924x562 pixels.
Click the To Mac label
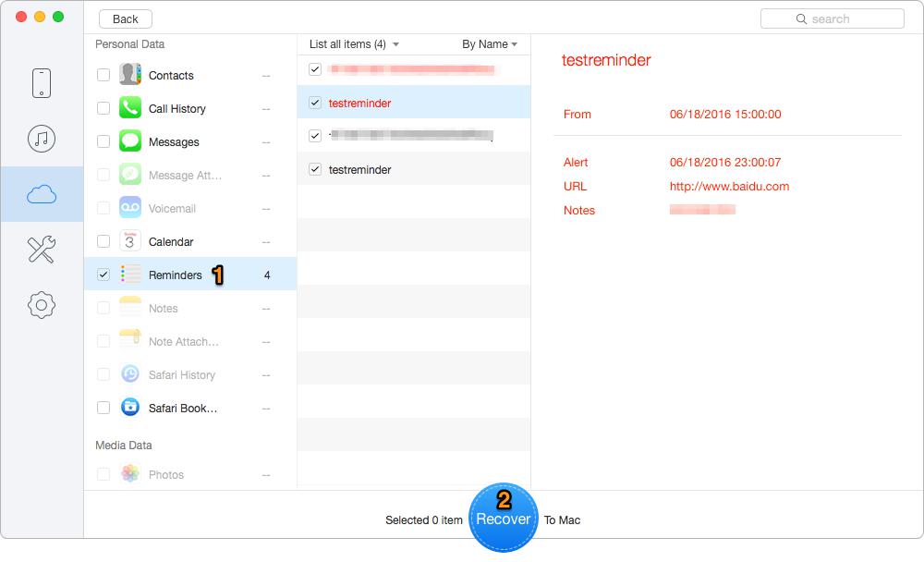tap(562, 520)
